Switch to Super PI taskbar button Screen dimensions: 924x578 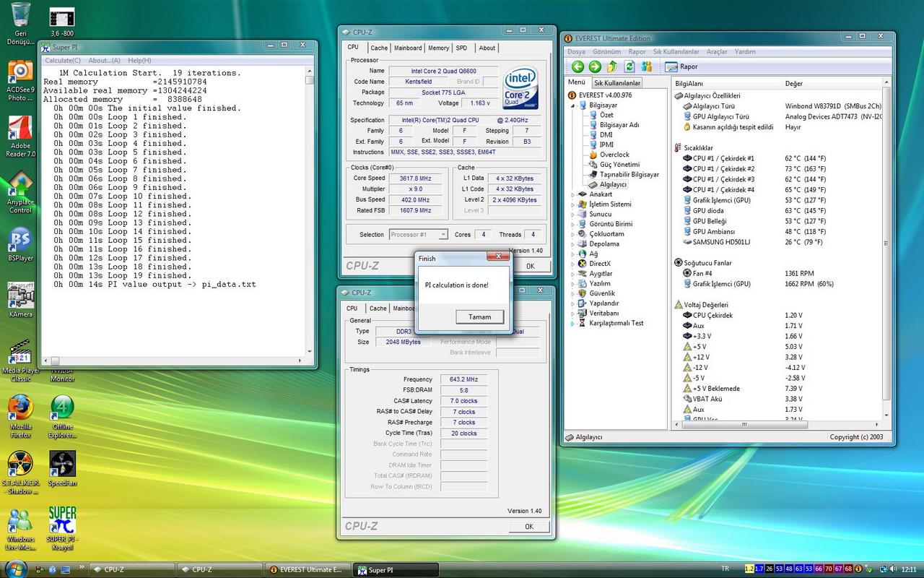(x=396, y=569)
